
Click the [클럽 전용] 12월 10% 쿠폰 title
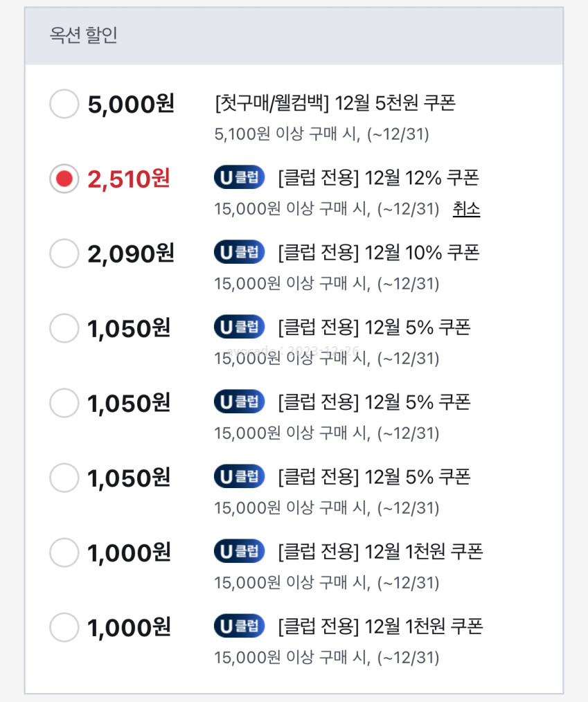378,252
